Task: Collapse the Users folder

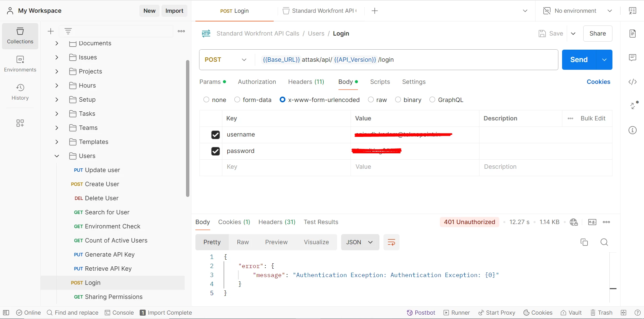Action: pos(57,156)
